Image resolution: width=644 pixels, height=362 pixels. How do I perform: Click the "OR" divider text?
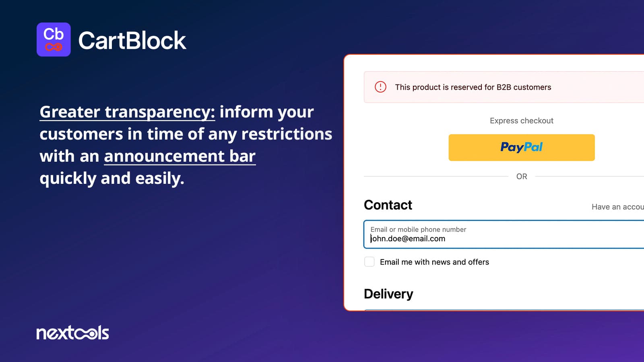[522, 177]
